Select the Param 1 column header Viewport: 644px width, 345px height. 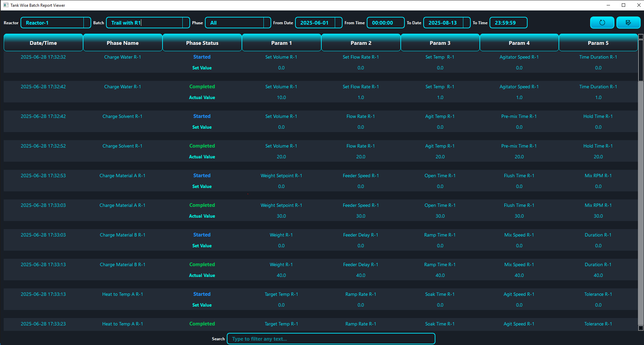pos(281,43)
